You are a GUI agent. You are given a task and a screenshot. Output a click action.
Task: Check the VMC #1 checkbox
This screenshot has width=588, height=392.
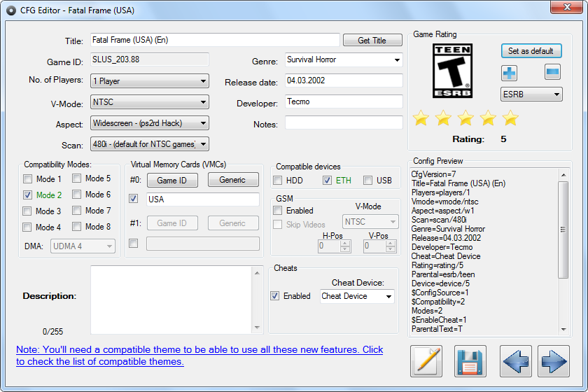click(134, 244)
